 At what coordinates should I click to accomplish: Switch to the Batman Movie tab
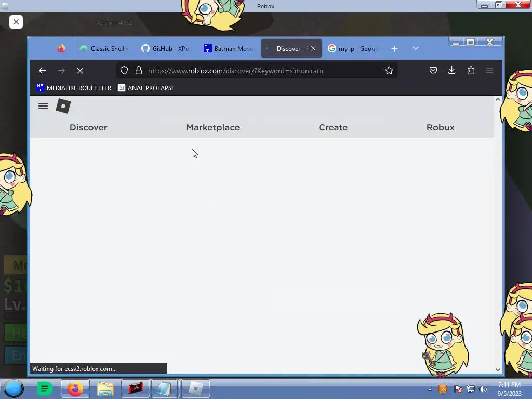[228, 48]
